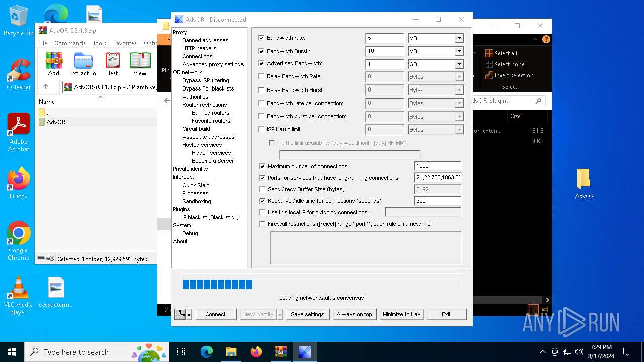Click the AdvOR window selector icon button

click(x=180, y=314)
